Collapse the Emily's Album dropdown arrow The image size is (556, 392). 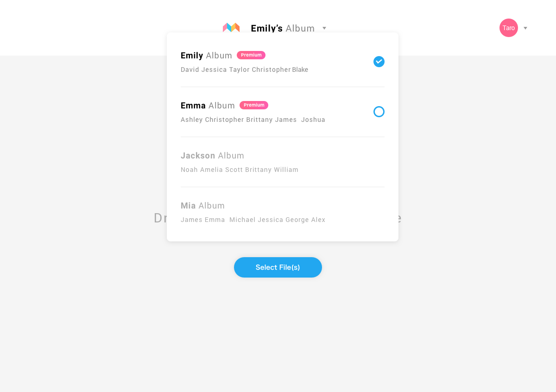click(324, 28)
